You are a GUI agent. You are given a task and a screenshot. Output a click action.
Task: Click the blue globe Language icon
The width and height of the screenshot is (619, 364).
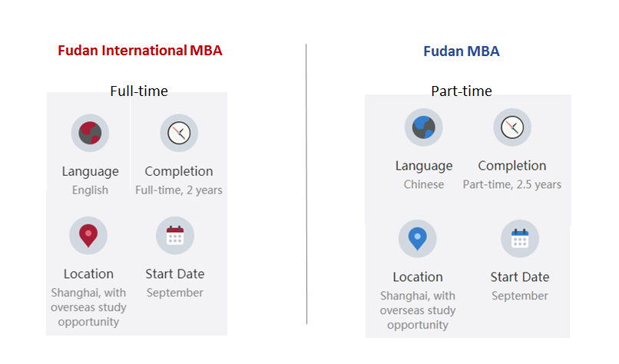click(424, 127)
